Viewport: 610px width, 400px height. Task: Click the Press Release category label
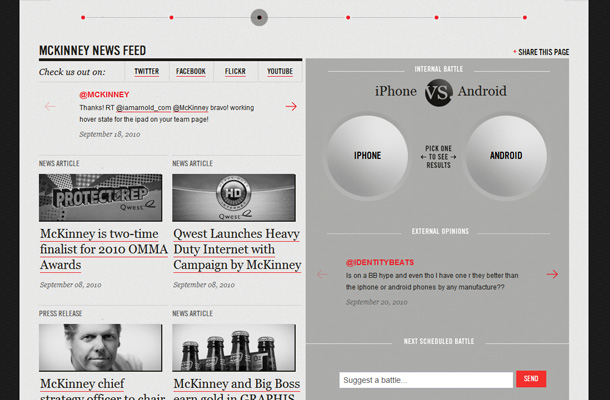(60, 314)
